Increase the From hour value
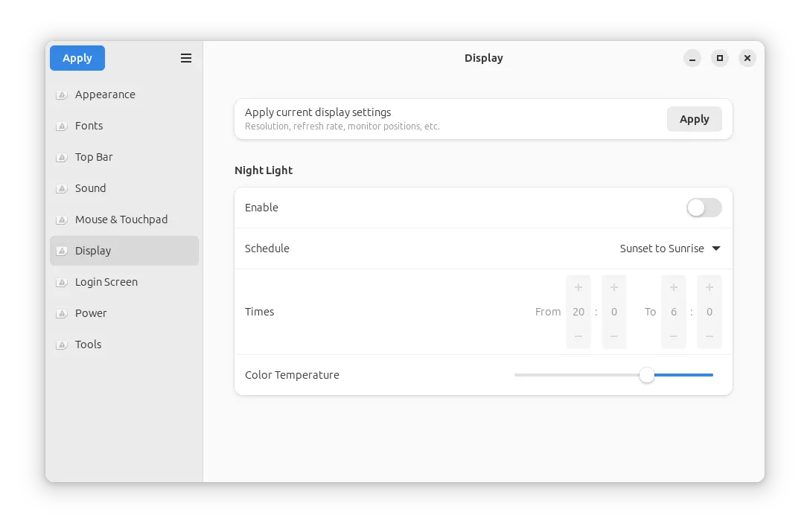810x532 pixels. pos(578,287)
